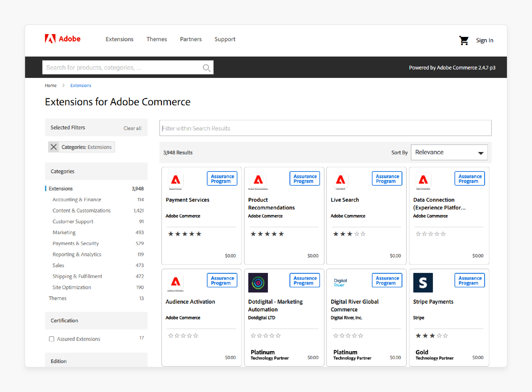The height and width of the screenshot is (392, 532).
Task: Go to Home breadcrumb
Action: point(51,85)
